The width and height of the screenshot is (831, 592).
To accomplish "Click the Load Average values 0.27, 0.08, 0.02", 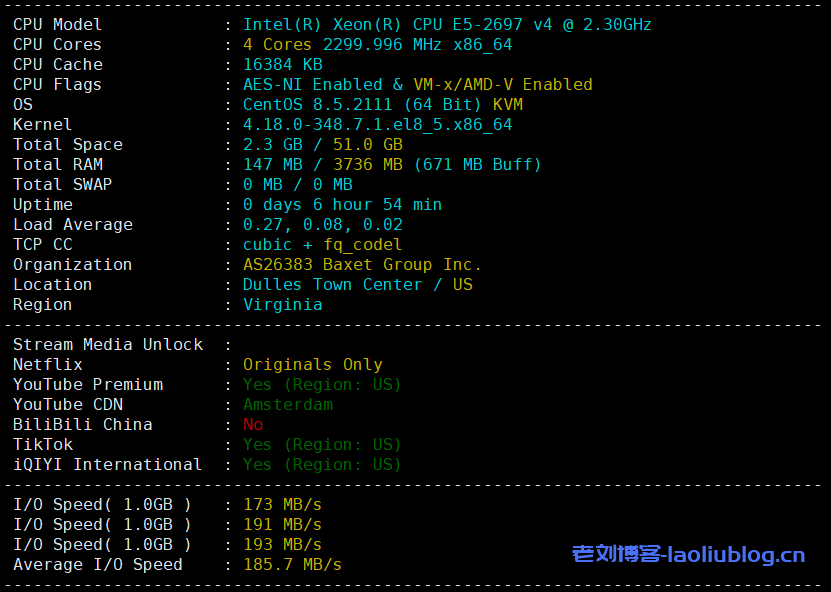I will (x=322, y=224).
